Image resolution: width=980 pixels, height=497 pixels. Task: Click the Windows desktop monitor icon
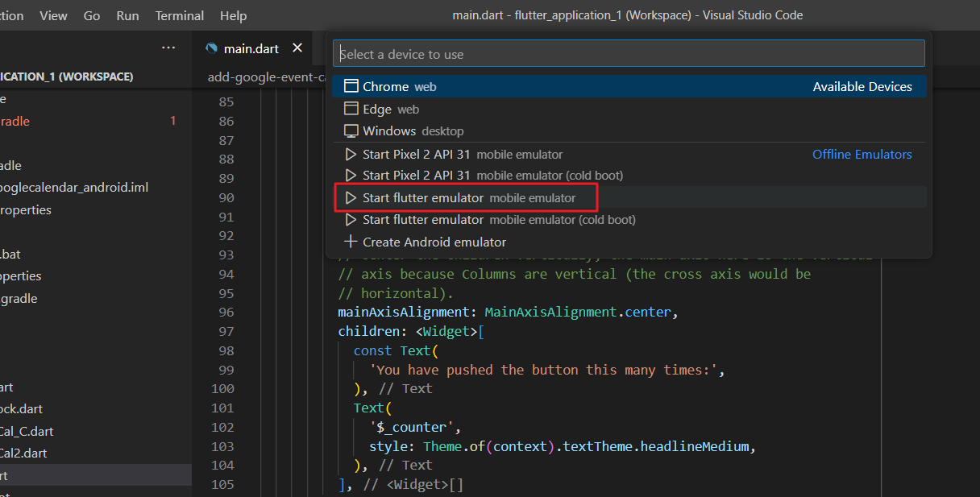coord(351,130)
